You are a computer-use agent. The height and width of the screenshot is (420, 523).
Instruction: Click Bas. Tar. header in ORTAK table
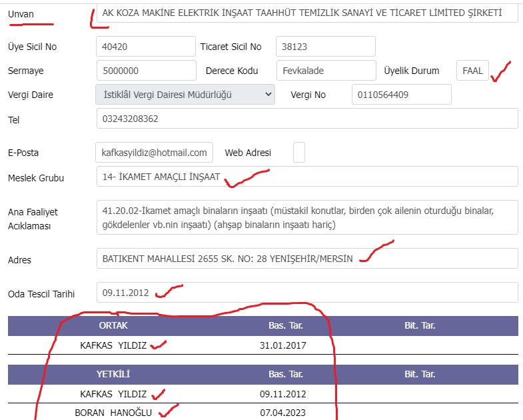click(x=286, y=325)
